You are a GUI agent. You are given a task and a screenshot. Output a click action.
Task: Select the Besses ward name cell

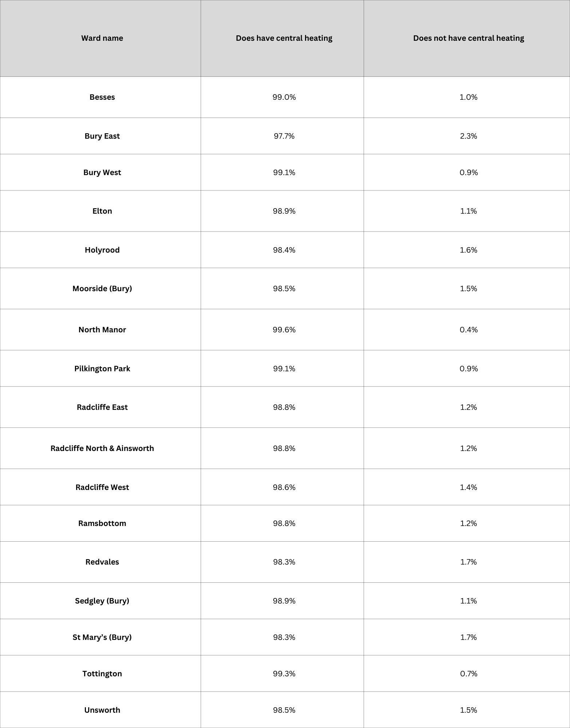[102, 97]
